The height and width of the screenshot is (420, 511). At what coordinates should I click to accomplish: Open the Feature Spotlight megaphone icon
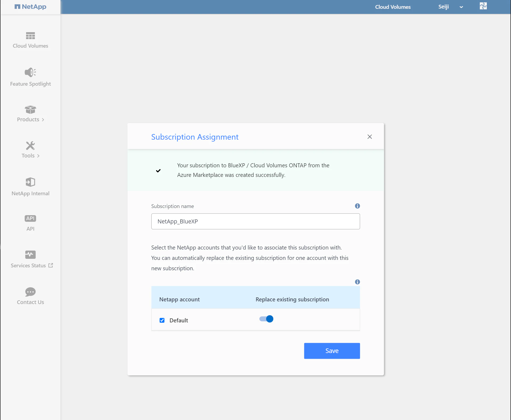point(30,72)
